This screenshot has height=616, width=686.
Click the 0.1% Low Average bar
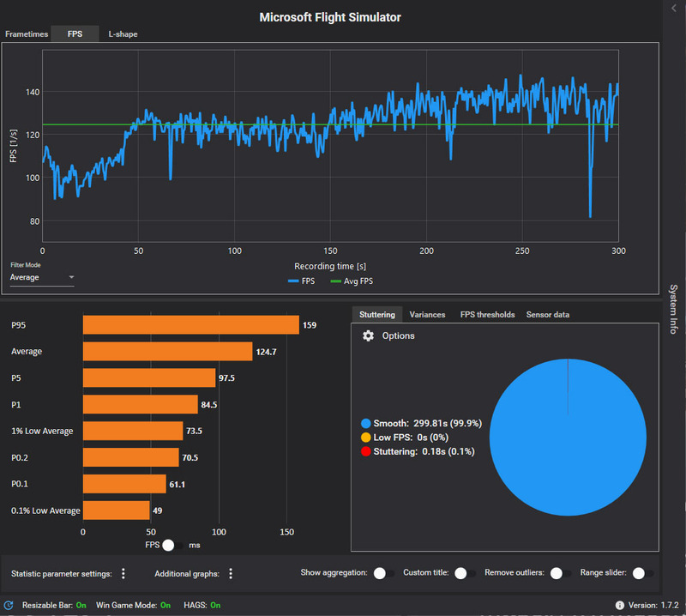(x=117, y=510)
